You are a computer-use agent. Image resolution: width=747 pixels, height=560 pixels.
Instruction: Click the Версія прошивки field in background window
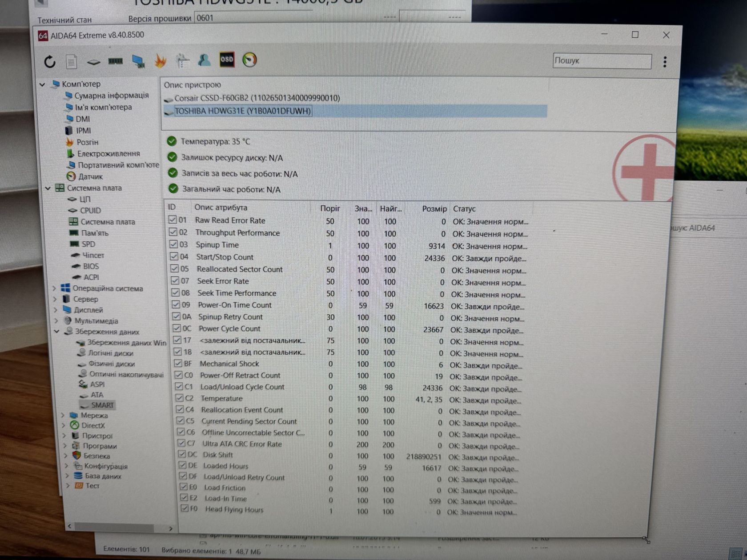(253, 18)
